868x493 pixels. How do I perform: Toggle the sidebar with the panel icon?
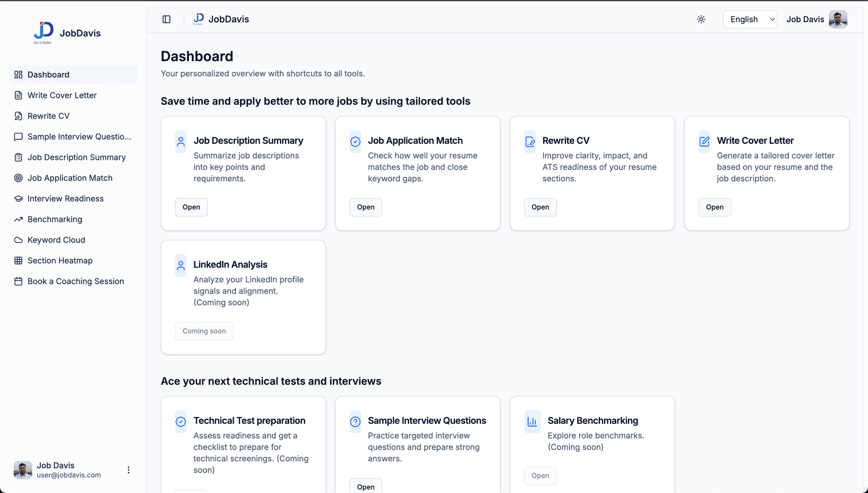pos(166,19)
